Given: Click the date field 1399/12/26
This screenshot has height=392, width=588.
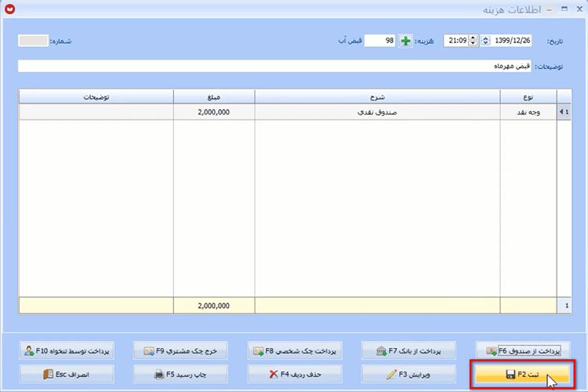Looking at the screenshot, I should coord(510,41).
